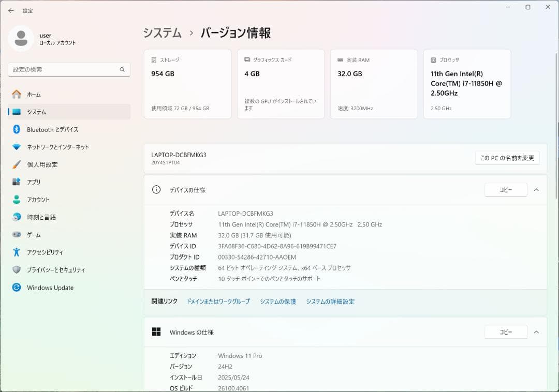Click the アクセシビリティ figure icon
This screenshot has height=392, width=559.
point(17,252)
